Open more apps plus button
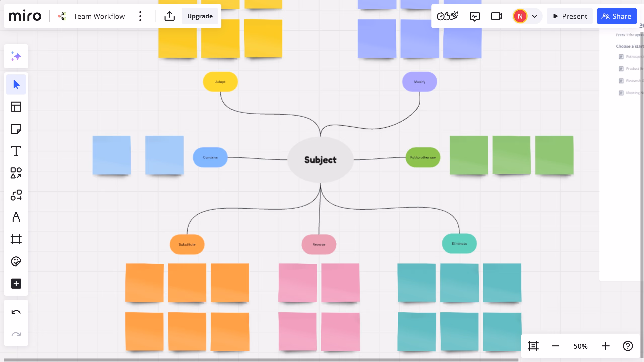This screenshot has height=362, width=644. pyautogui.click(x=16, y=284)
